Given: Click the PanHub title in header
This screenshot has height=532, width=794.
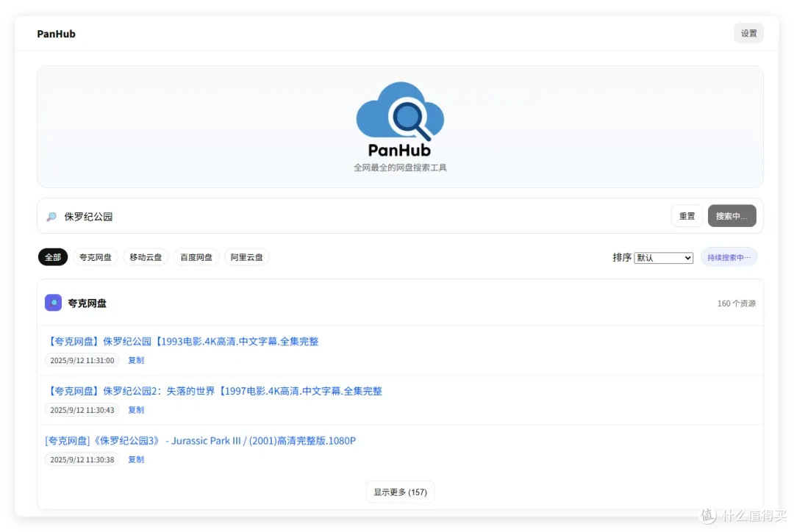Looking at the screenshot, I should 56,34.
